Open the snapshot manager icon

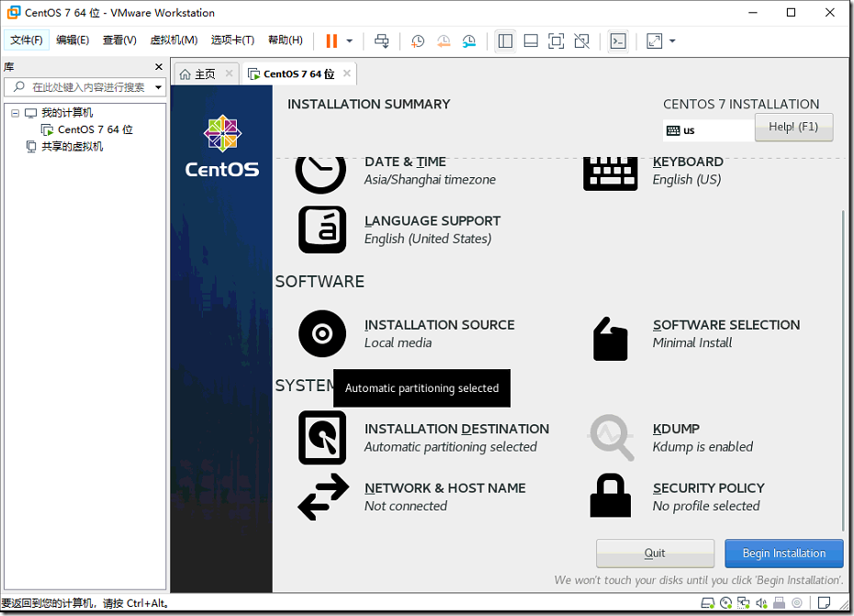[x=469, y=40]
